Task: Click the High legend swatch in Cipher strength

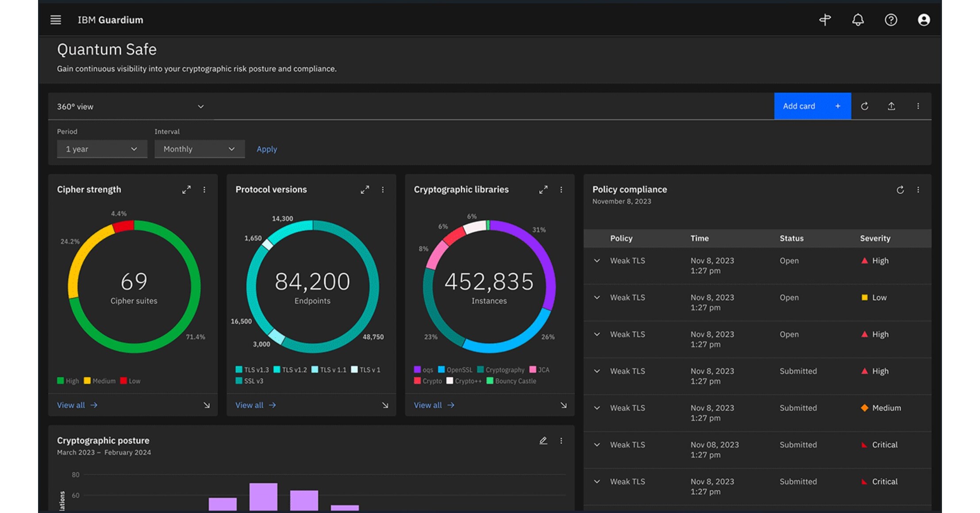Action: click(x=61, y=381)
